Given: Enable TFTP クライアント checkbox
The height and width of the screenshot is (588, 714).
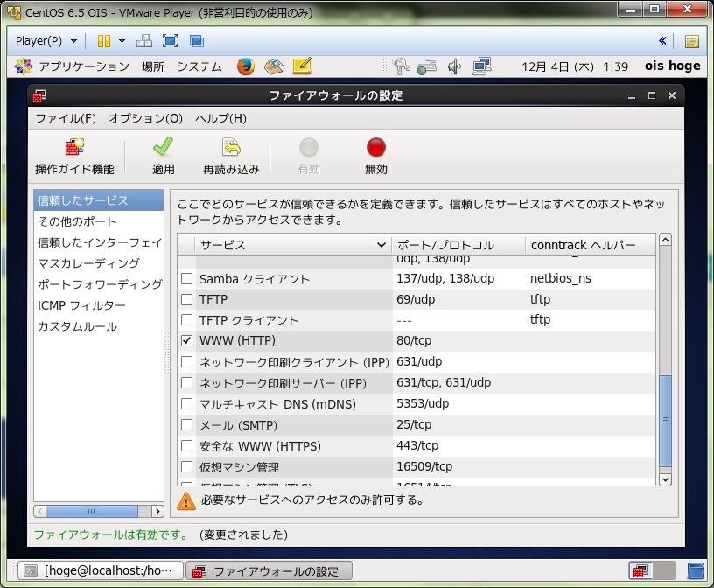Looking at the screenshot, I should point(186,319).
